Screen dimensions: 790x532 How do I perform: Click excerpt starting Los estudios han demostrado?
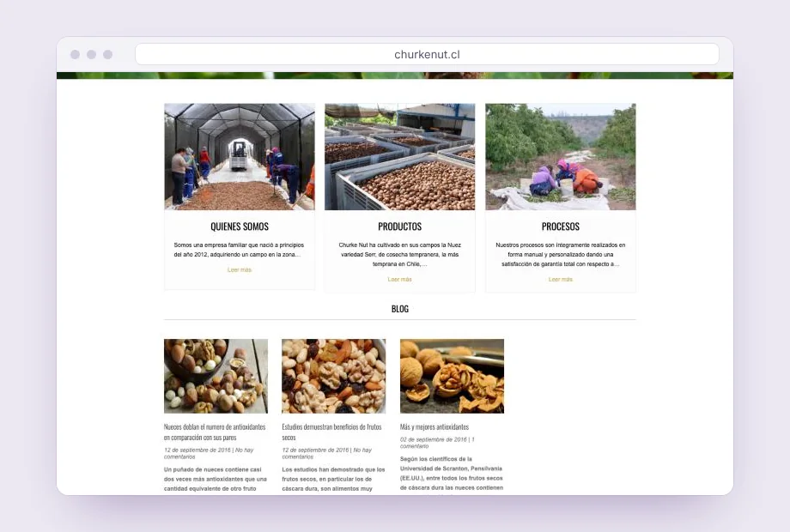(333, 479)
